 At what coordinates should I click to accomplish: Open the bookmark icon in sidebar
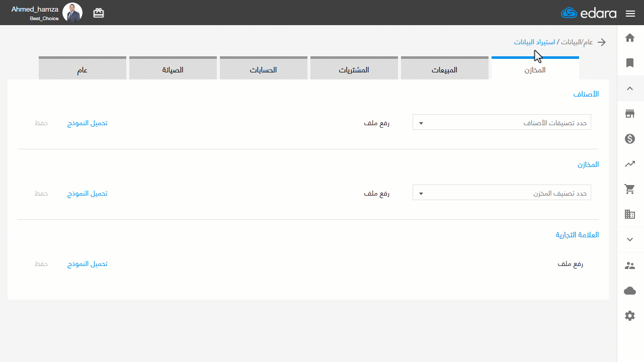(x=630, y=63)
